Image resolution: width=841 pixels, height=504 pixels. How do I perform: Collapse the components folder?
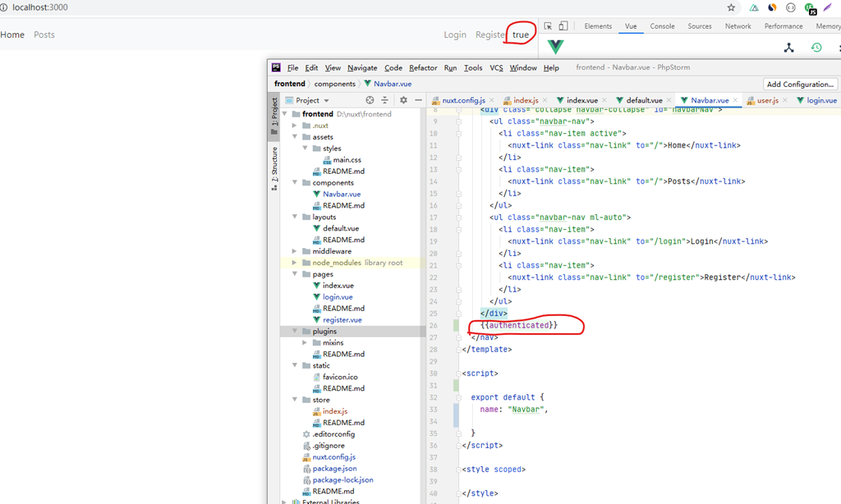[x=295, y=183]
